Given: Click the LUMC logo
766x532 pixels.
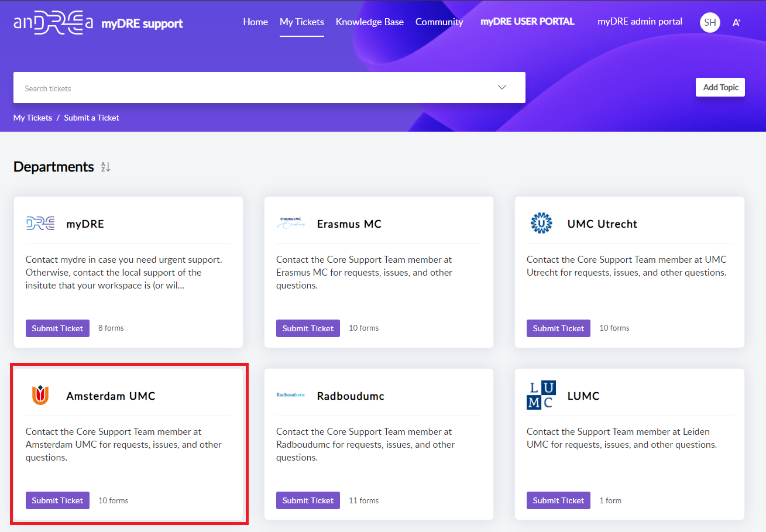Looking at the screenshot, I should coord(541,395).
